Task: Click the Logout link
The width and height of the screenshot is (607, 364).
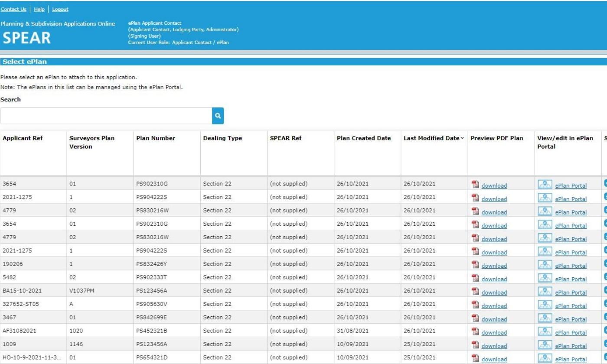Action: coord(60,9)
